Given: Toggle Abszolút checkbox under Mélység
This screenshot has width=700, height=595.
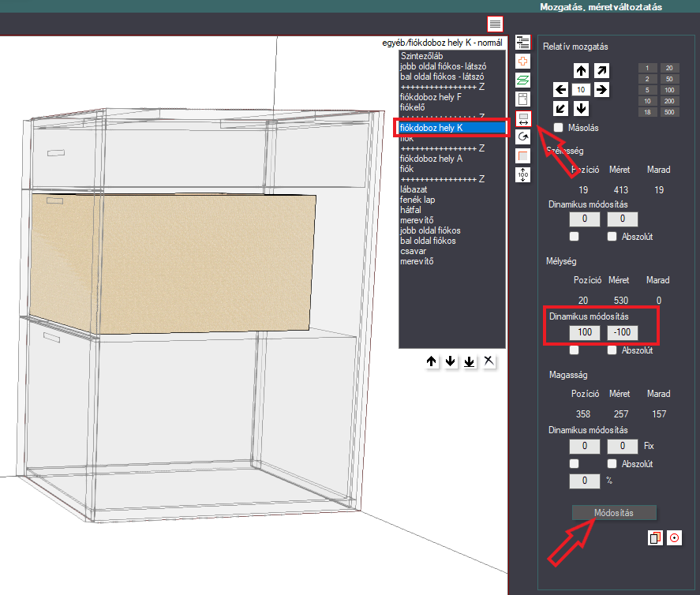Looking at the screenshot, I should point(612,350).
